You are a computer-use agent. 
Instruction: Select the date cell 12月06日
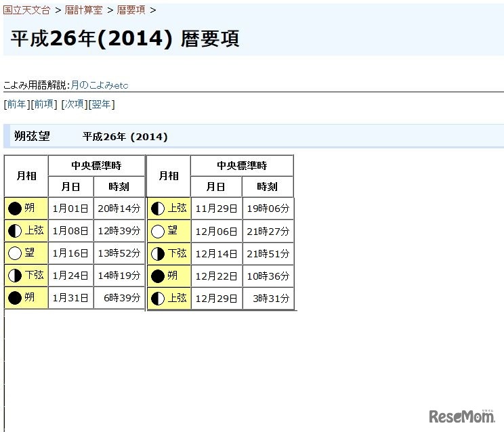217,232
